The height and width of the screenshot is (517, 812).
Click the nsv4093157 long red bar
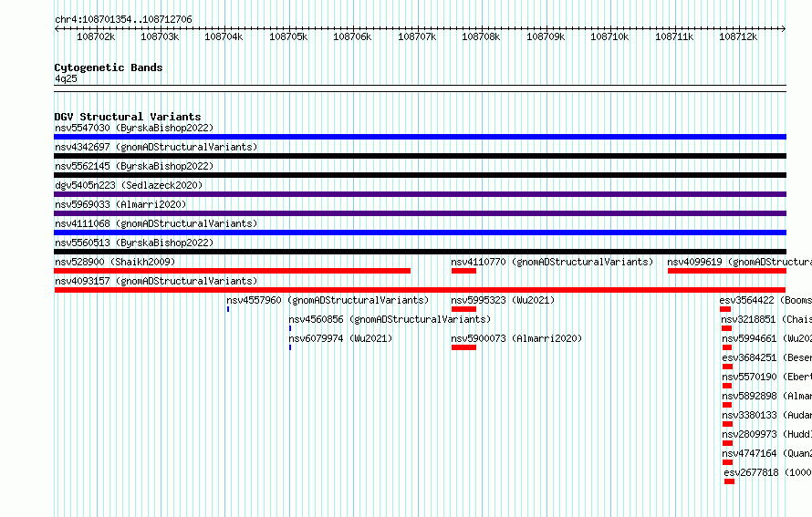pyautogui.click(x=420, y=290)
